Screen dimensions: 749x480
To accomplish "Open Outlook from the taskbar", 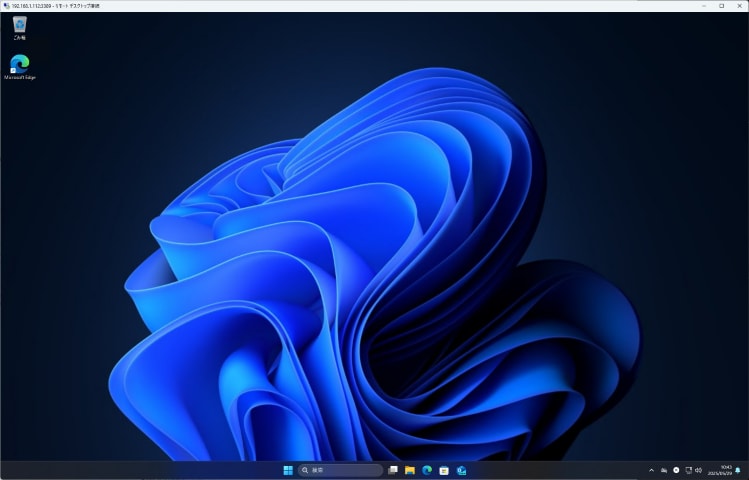I will tap(461, 470).
